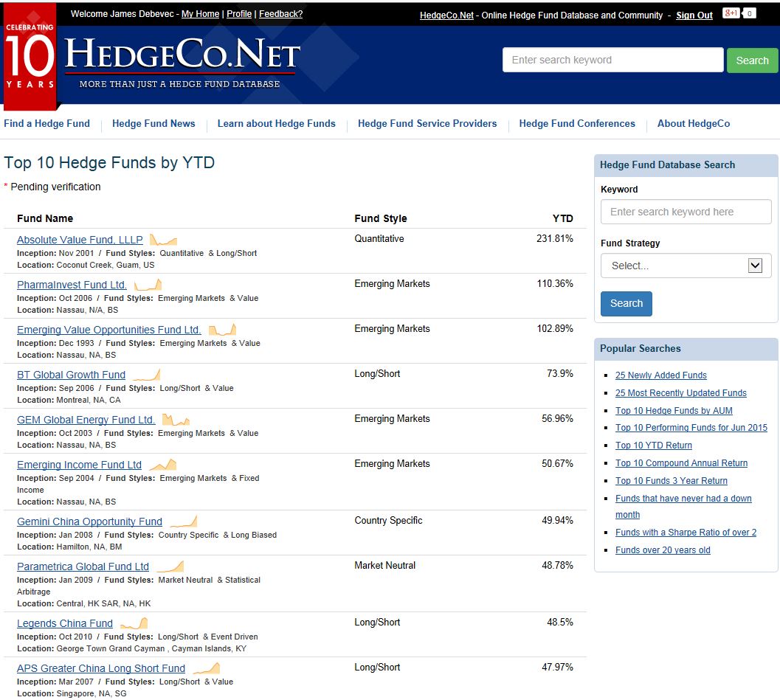780x700 pixels.
Task: Click the Sign Out link
Action: (x=694, y=15)
